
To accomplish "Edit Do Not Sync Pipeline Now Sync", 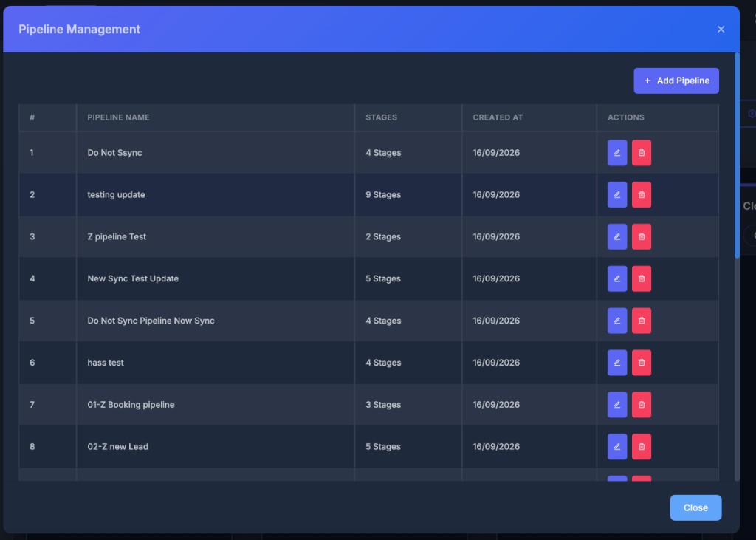I will pos(617,321).
